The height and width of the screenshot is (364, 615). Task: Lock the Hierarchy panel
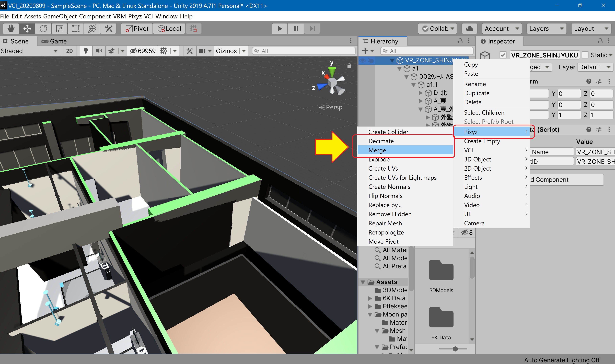click(x=460, y=41)
